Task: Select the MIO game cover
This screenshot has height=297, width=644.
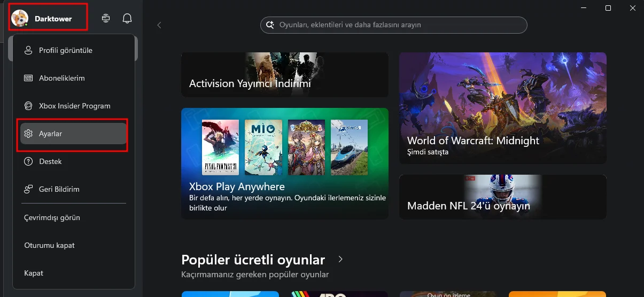Action: click(263, 147)
